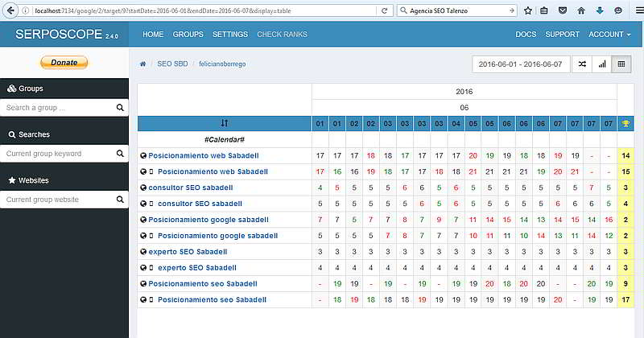
Task: Reload the page with the refresh icon
Action: tap(385, 10)
